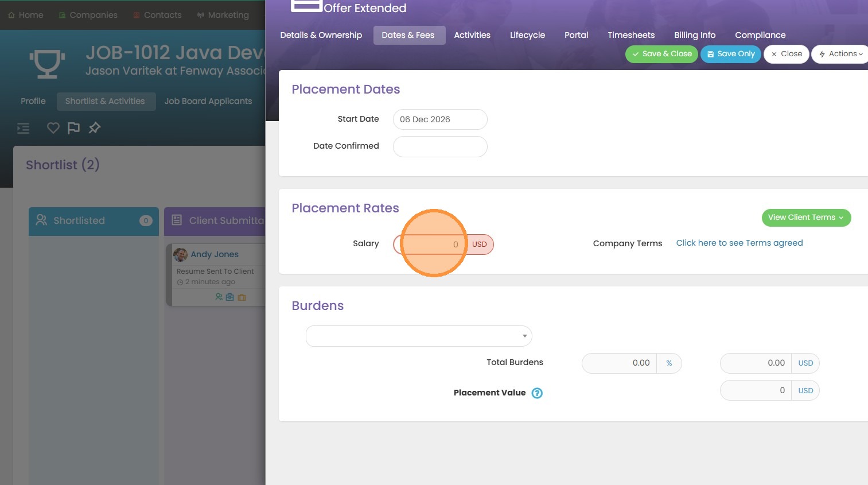
Task: Click the people icon in Shortlisted column header
Action: 41,220
